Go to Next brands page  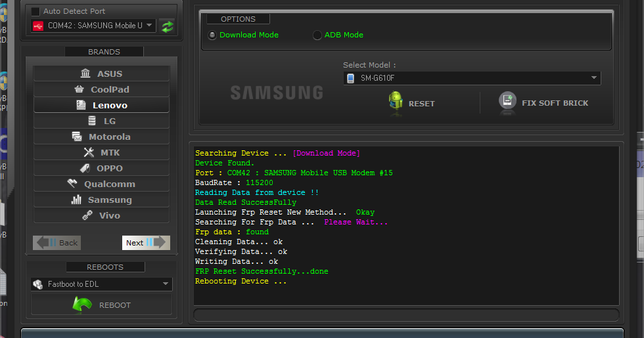pyautogui.click(x=146, y=243)
